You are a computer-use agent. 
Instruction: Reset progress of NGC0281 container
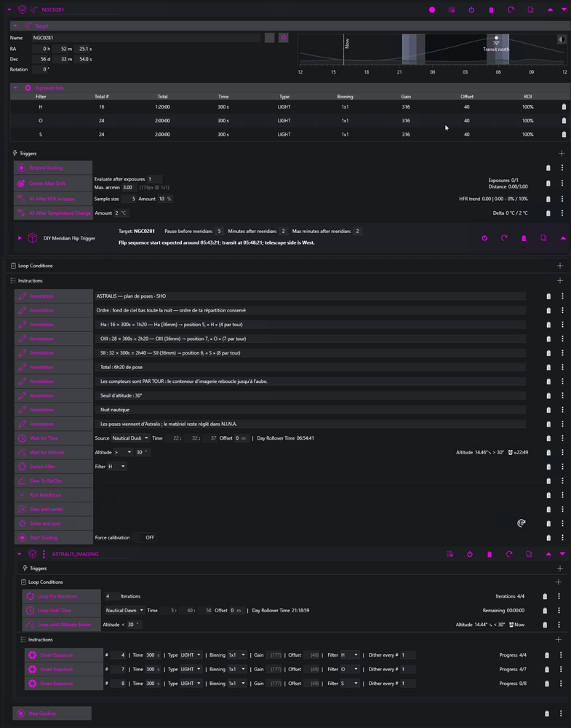tap(511, 9)
